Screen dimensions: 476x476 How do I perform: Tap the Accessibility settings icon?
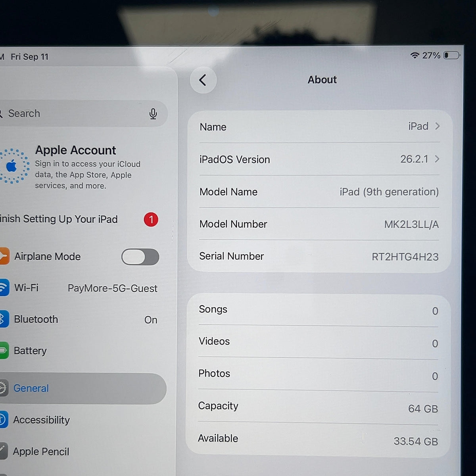click(x=3, y=420)
